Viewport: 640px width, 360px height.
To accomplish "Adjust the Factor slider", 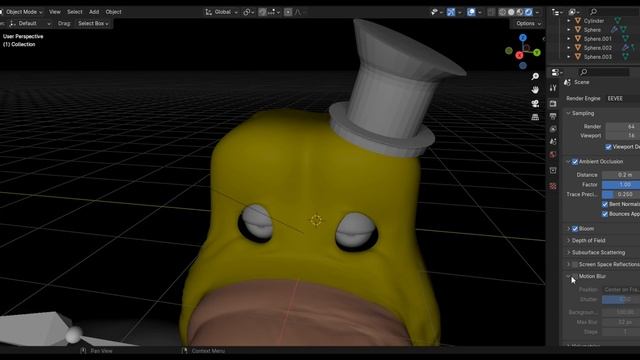I will (x=621, y=184).
